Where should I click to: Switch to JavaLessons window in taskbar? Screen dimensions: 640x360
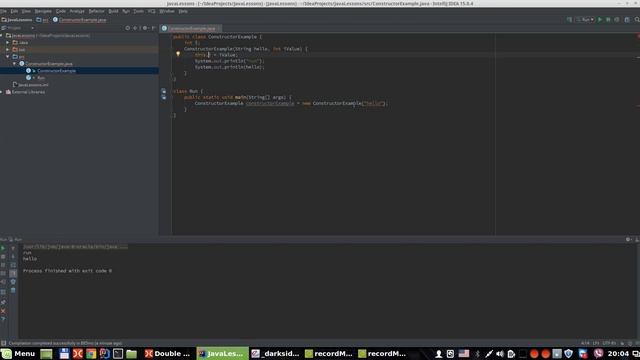tap(222, 353)
